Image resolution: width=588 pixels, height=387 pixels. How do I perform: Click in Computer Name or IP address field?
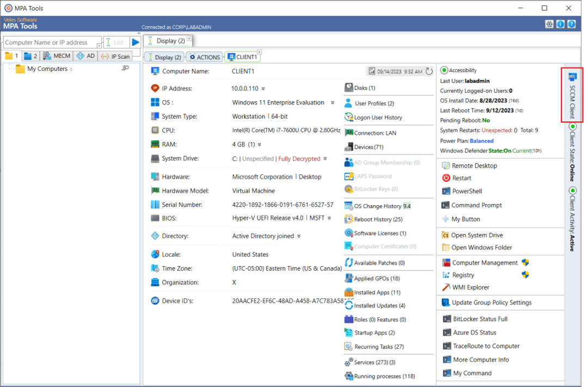(x=52, y=42)
